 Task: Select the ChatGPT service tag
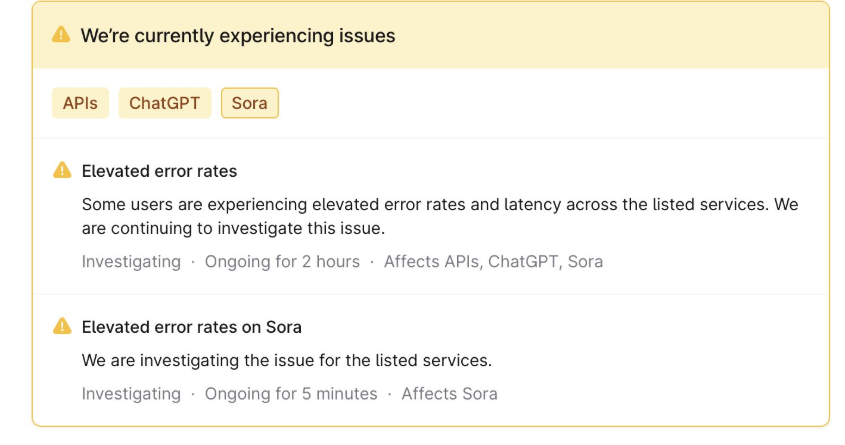point(164,103)
